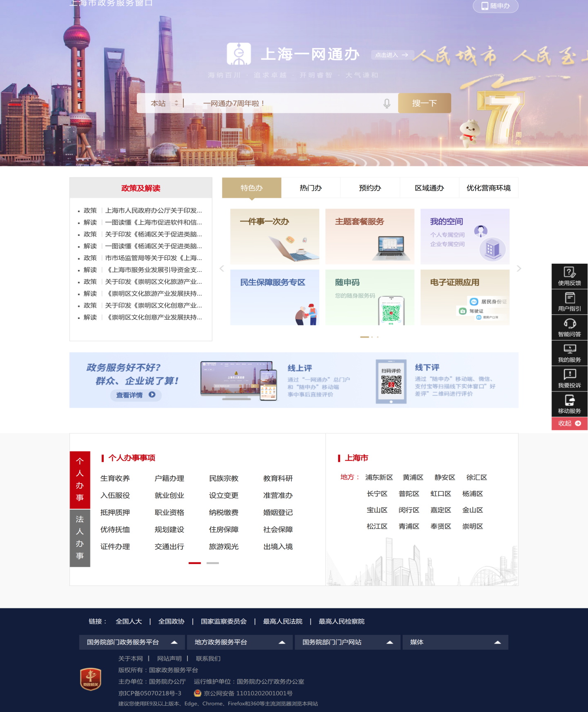Click the previous carousel arrow

(222, 268)
